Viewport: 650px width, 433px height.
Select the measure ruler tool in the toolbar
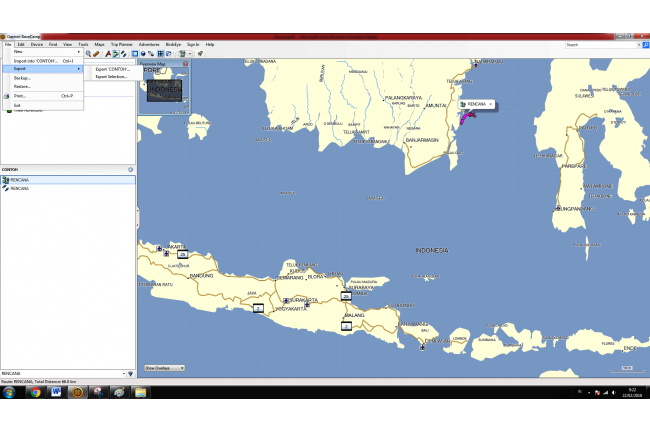tap(98, 53)
